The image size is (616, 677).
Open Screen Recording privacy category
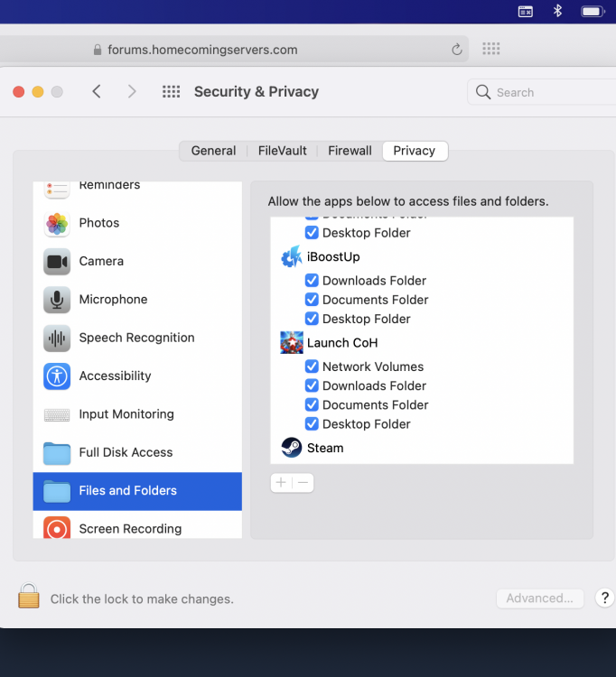(129, 528)
